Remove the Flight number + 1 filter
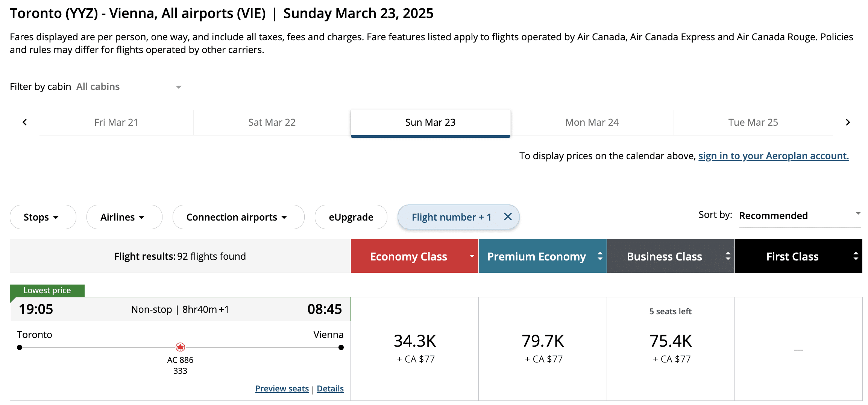 pos(508,217)
